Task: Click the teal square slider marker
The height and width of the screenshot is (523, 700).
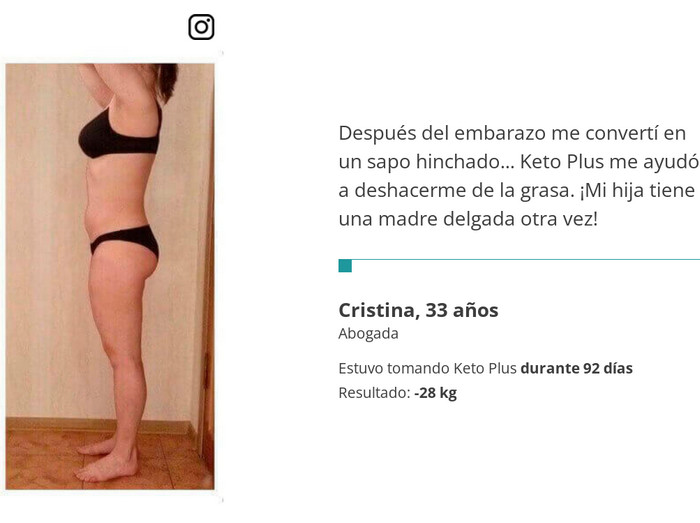Action: 345,266
